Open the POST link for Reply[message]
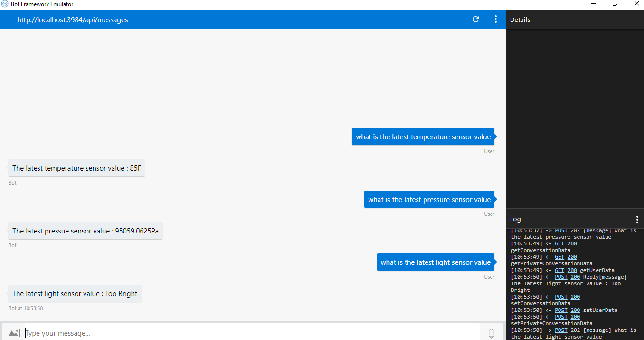This screenshot has height=340, width=644. [x=561, y=277]
